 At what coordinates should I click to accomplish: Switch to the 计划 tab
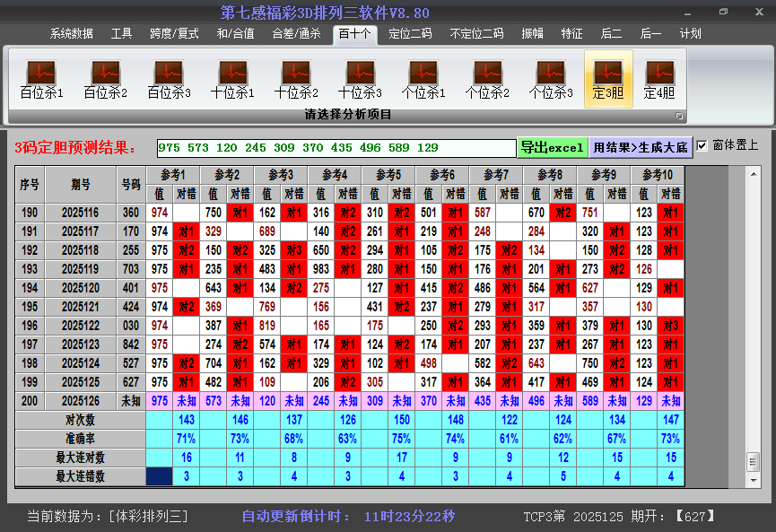point(691,34)
